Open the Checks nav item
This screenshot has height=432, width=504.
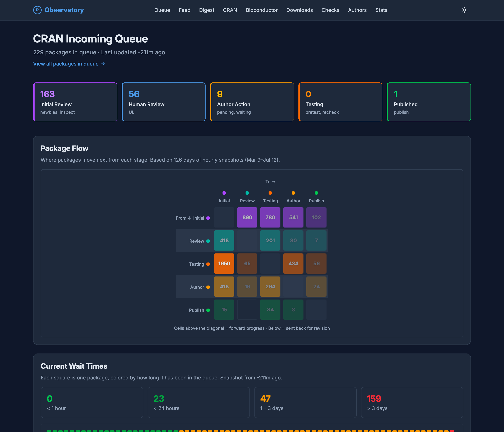pos(330,10)
